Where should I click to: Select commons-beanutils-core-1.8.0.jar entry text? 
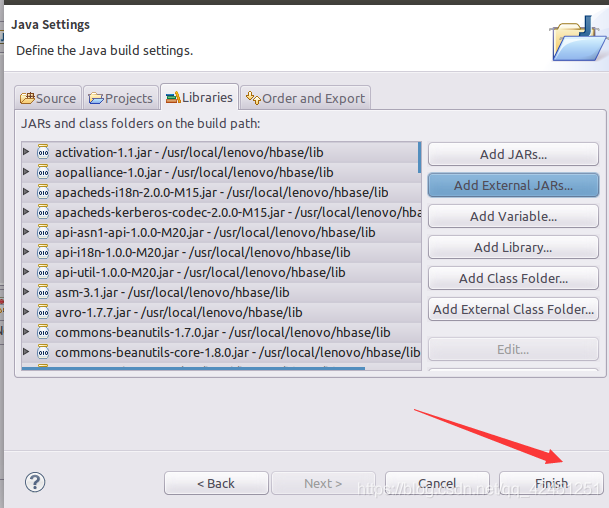point(237,353)
